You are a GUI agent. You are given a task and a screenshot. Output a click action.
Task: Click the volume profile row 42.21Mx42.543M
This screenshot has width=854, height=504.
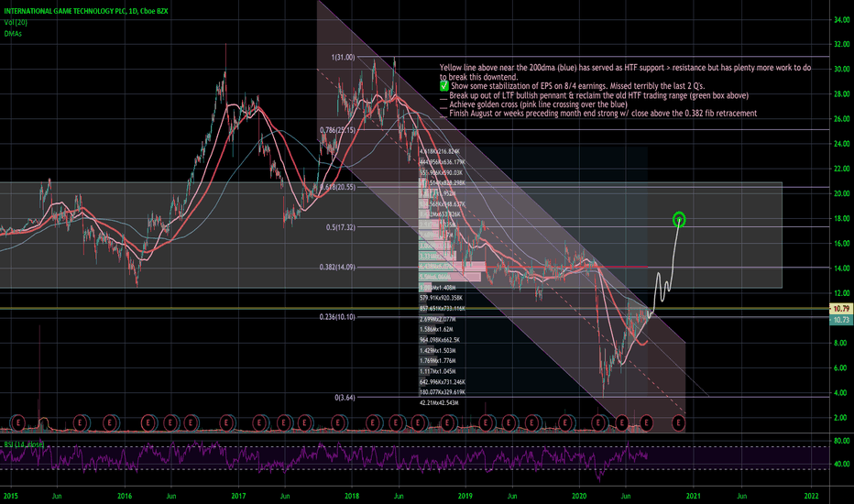[x=439, y=403]
